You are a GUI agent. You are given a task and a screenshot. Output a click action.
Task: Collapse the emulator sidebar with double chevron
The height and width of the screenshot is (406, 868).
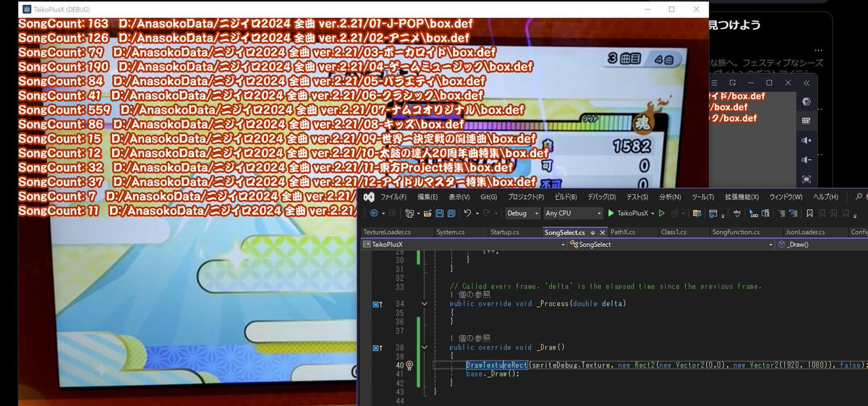pos(807,83)
